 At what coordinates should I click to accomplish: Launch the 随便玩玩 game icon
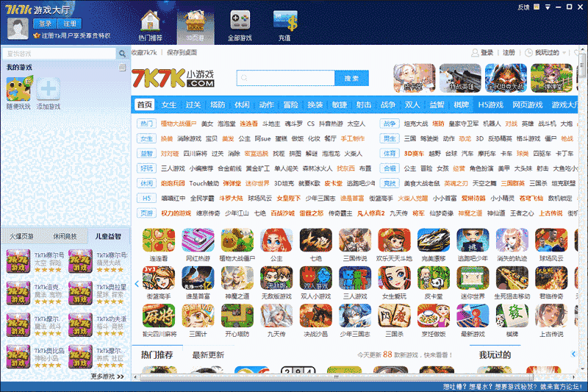18,88
